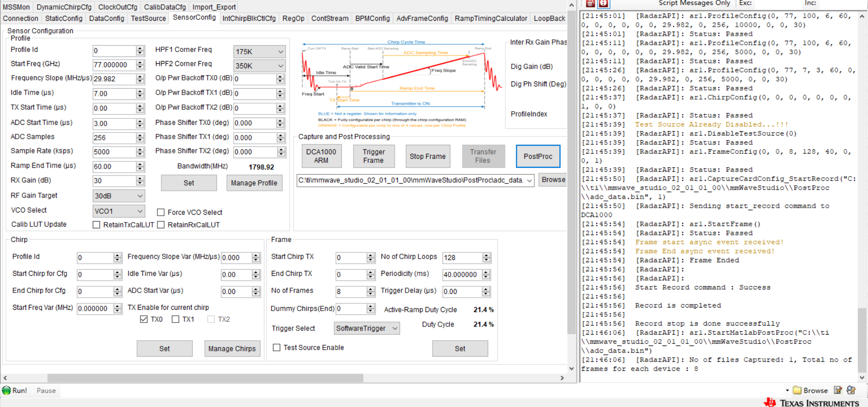868x407 pixels.
Task: Enable the Test Source Enable checkbox
Action: (277, 347)
